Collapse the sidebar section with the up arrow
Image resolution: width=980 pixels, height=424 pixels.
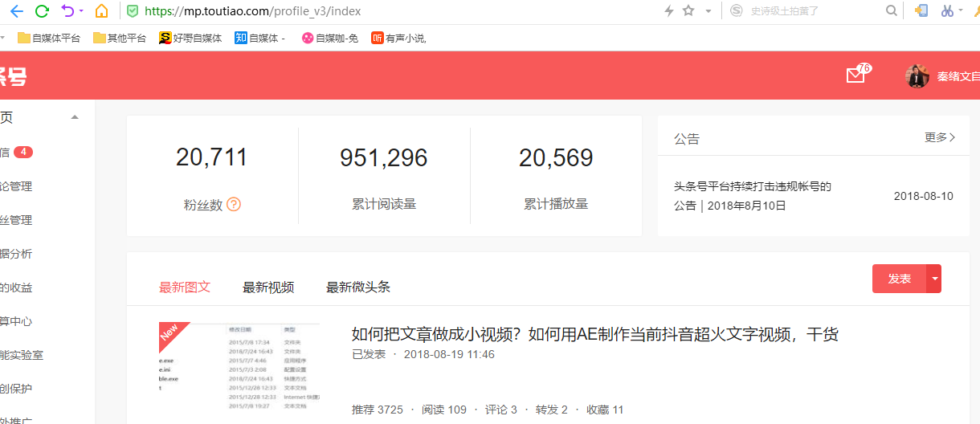pyautogui.click(x=75, y=118)
